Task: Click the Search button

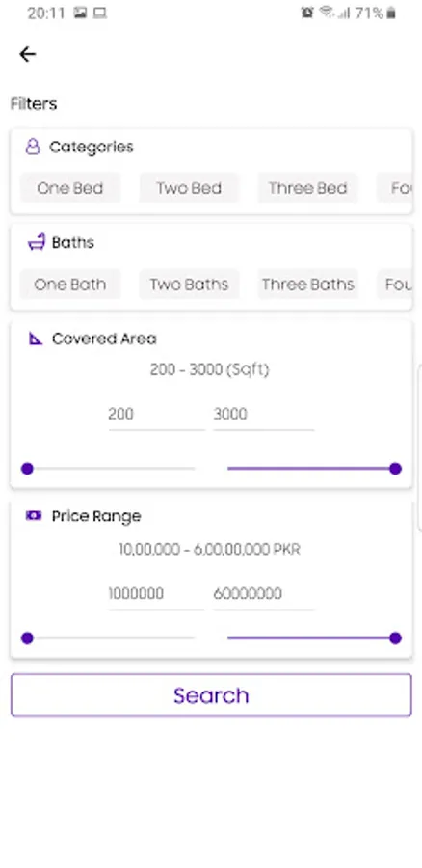Action: tap(211, 695)
